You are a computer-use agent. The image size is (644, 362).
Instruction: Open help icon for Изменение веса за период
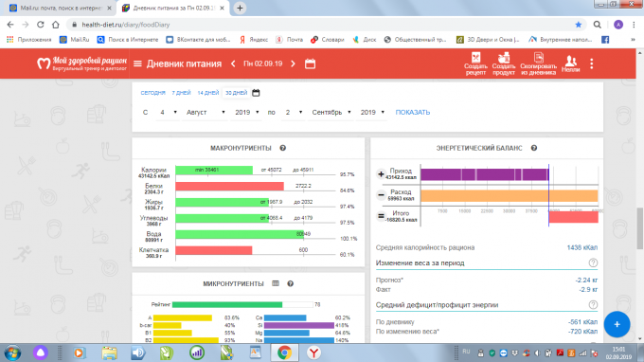[x=593, y=263]
